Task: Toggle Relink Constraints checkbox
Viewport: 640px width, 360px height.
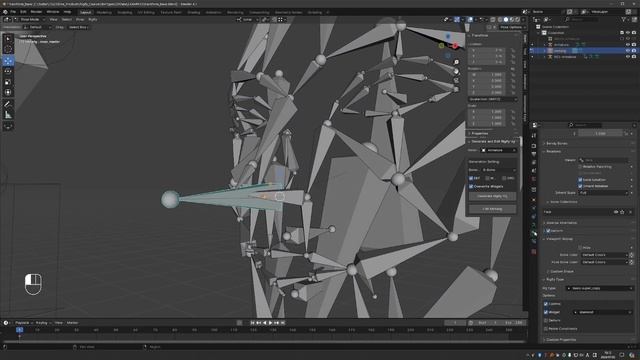Action: coord(546,329)
